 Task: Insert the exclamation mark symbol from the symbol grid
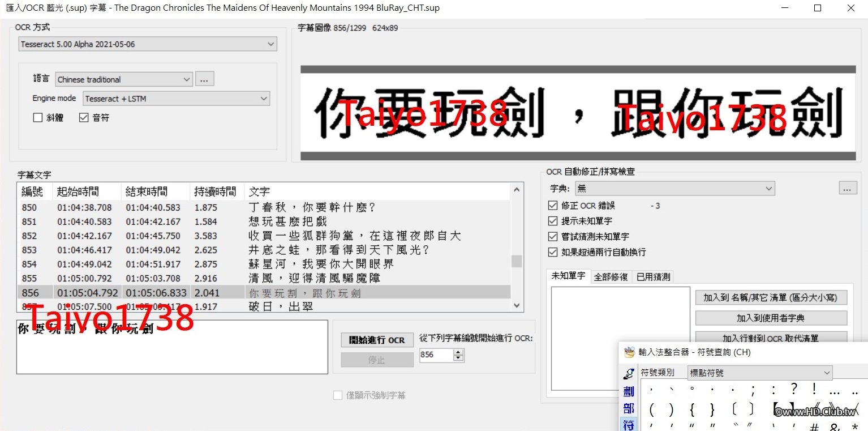pos(814,389)
